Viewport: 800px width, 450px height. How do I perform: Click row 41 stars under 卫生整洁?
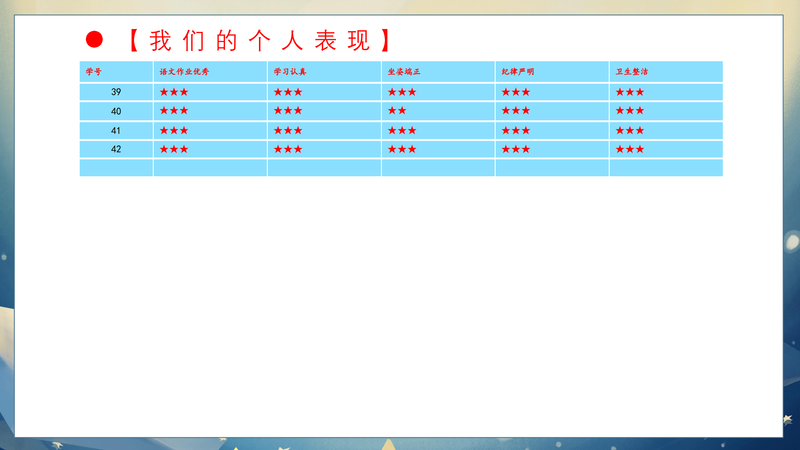coord(630,131)
